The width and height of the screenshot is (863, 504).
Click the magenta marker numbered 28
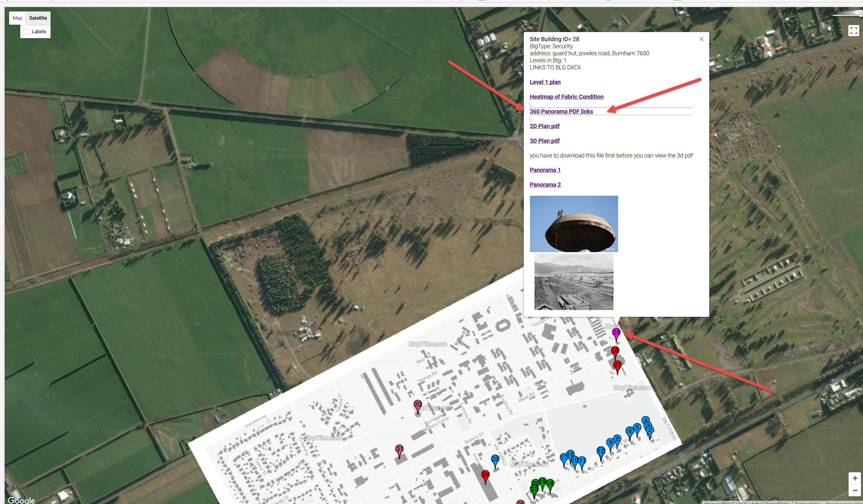tap(616, 332)
